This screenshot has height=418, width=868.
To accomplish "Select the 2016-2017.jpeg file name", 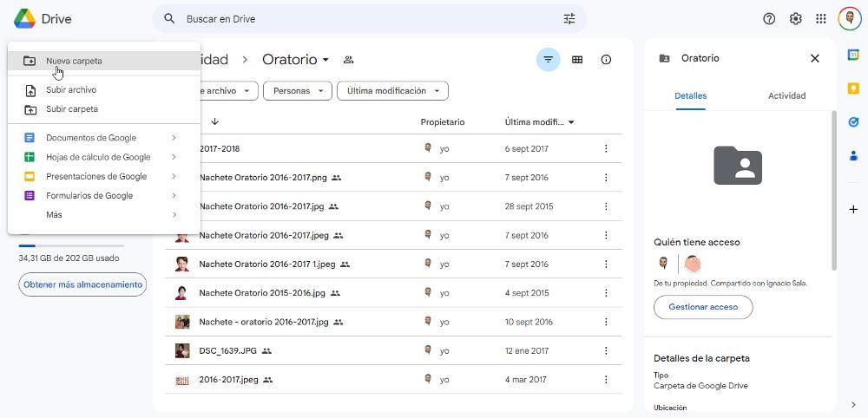I will click(x=228, y=380).
